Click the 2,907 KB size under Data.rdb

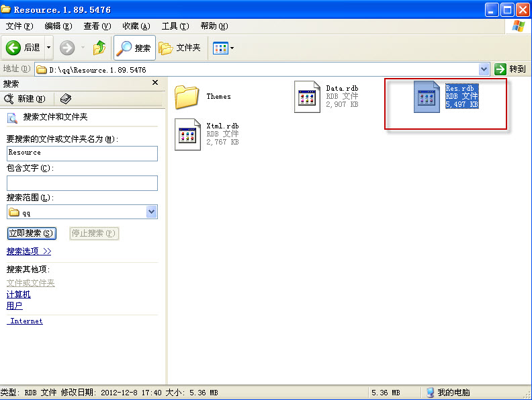pos(342,104)
